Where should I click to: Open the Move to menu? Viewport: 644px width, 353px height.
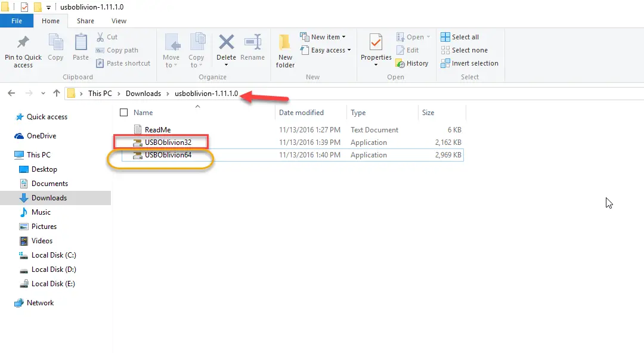[171, 51]
